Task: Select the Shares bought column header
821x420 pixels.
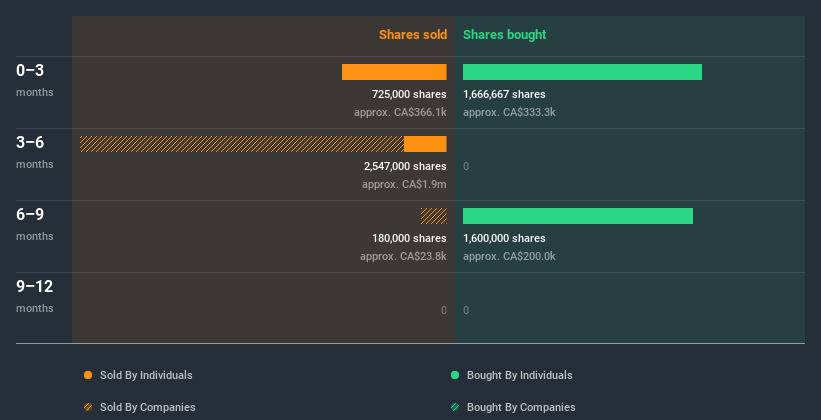Action: tap(504, 35)
